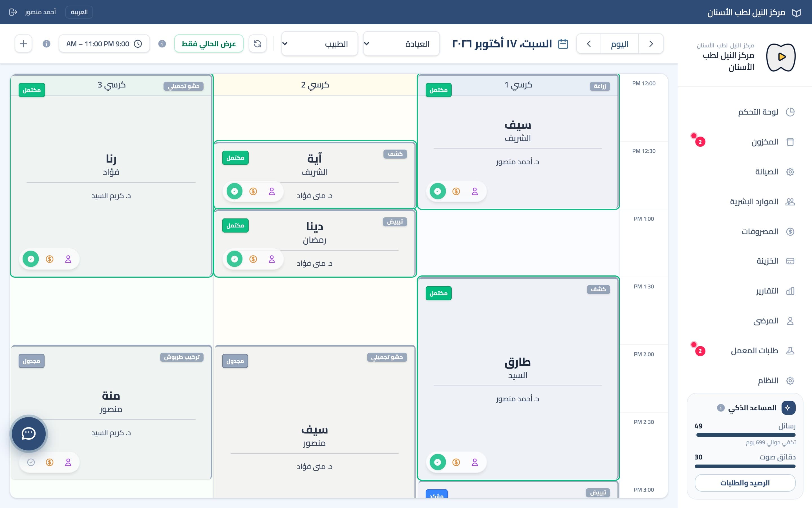Open التقارير in sidebar
812x508 pixels.
coord(745,291)
